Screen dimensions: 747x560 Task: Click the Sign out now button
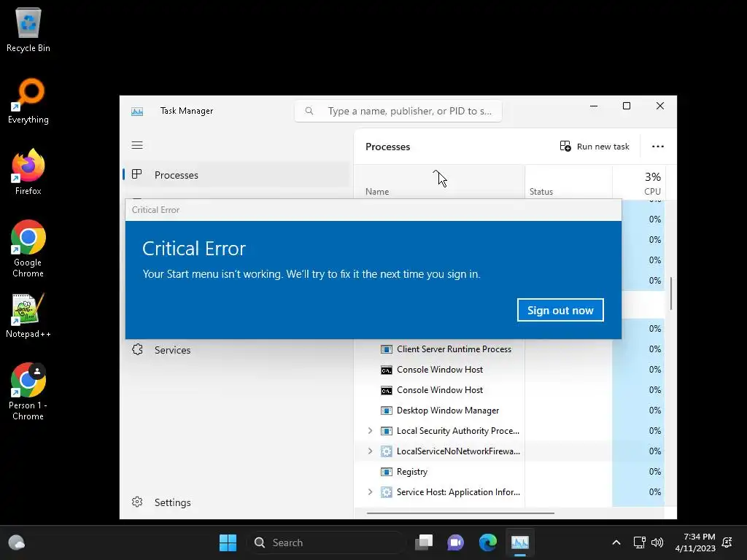pos(560,310)
